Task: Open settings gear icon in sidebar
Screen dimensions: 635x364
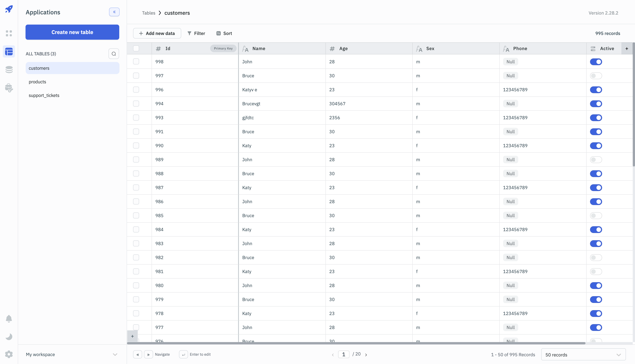Action: (9, 354)
